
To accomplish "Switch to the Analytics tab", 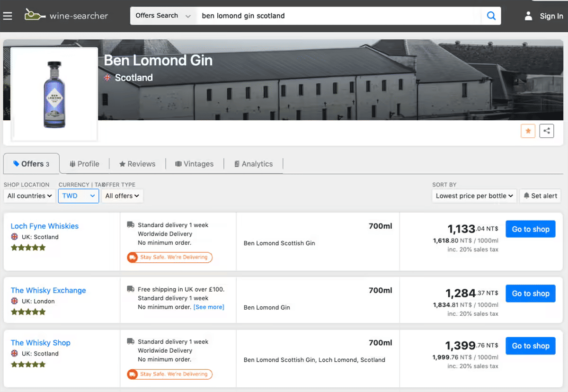I will (253, 164).
